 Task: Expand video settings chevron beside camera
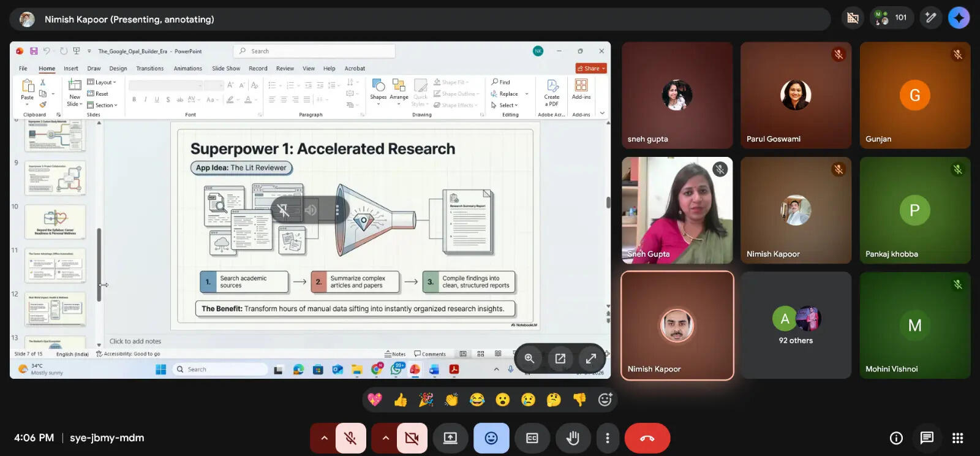coord(385,438)
